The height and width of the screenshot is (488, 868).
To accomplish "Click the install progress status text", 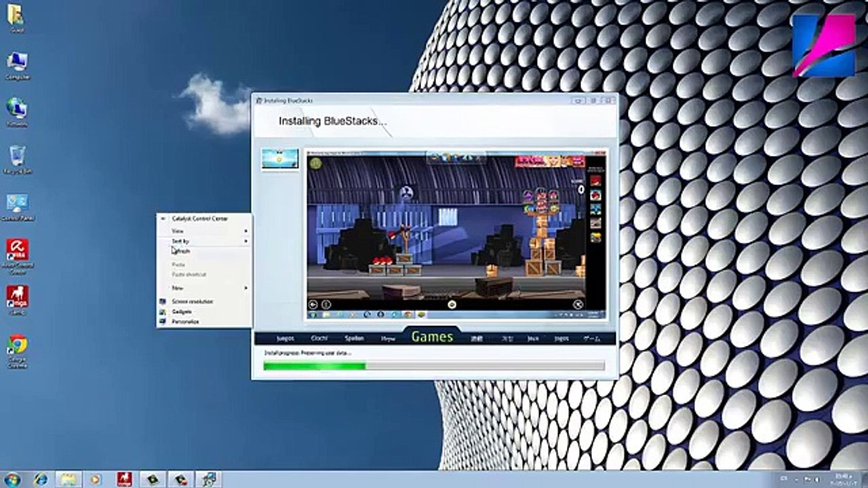I will click(x=307, y=353).
